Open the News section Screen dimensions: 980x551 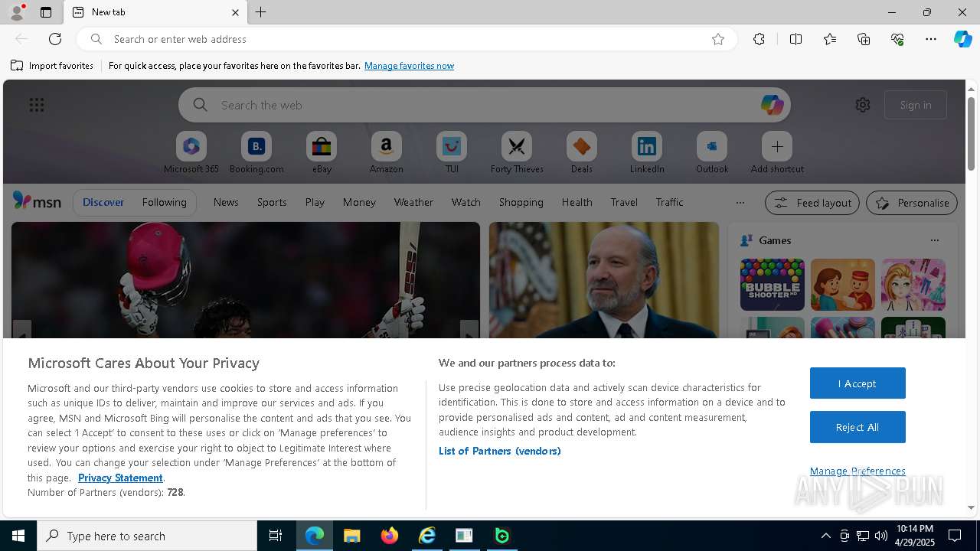coord(226,202)
